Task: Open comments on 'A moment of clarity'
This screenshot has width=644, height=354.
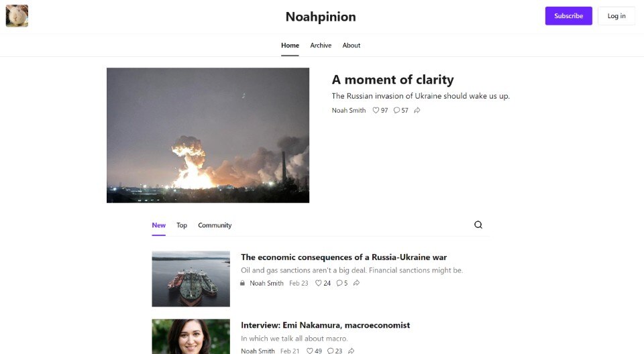Action: (x=401, y=111)
